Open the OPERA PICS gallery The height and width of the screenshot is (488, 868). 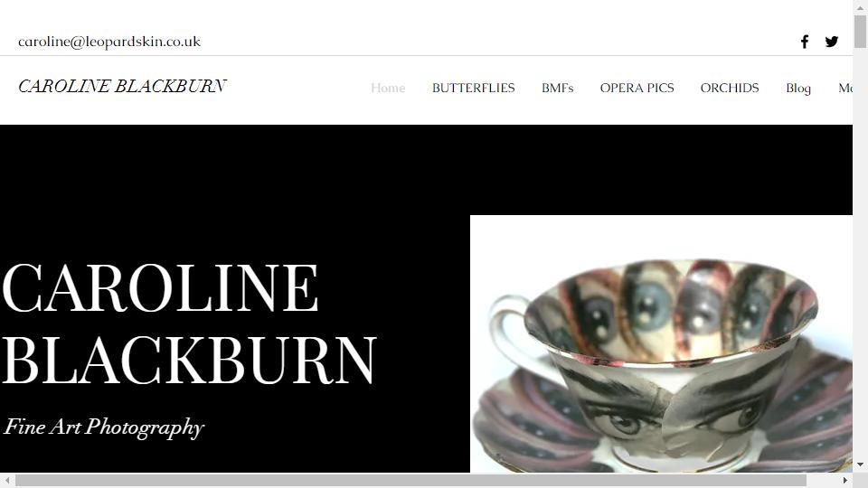coord(637,88)
